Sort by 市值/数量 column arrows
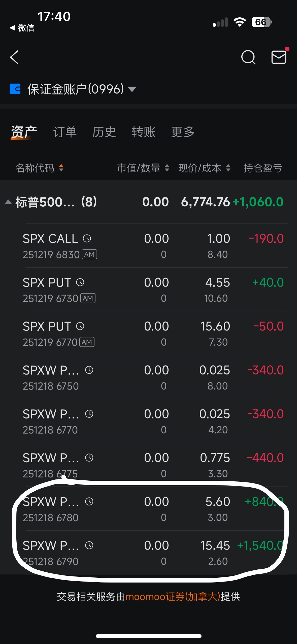 tap(167, 168)
